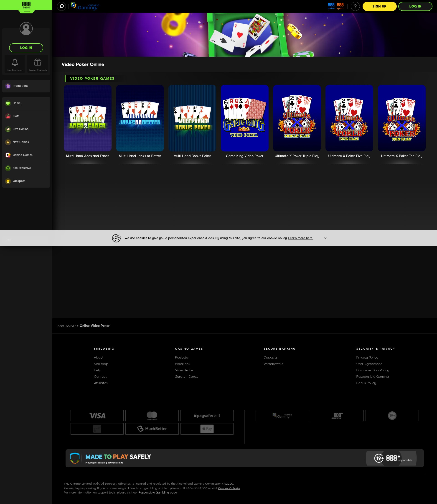This screenshot has height=504, width=437.
Task: Open Help footer link
Action: point(97,370)
